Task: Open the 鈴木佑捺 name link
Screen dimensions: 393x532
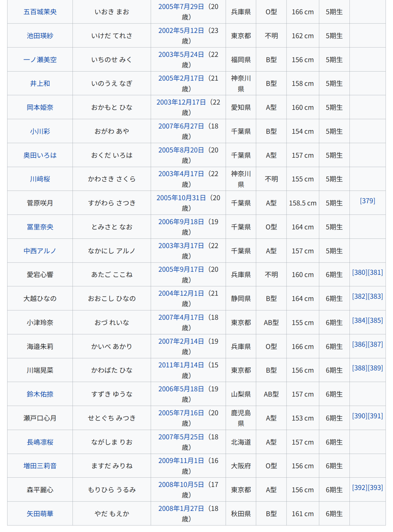Action: point(40,394)
